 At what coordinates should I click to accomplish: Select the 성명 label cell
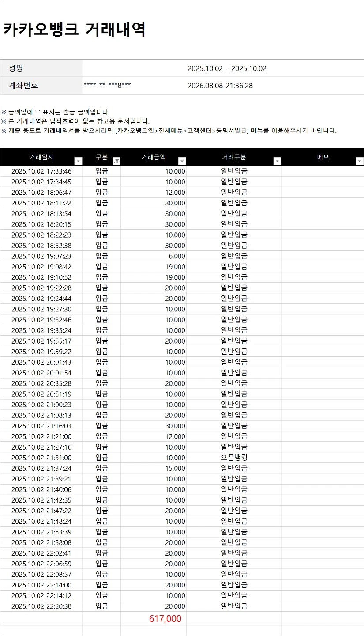coord(41,68)
